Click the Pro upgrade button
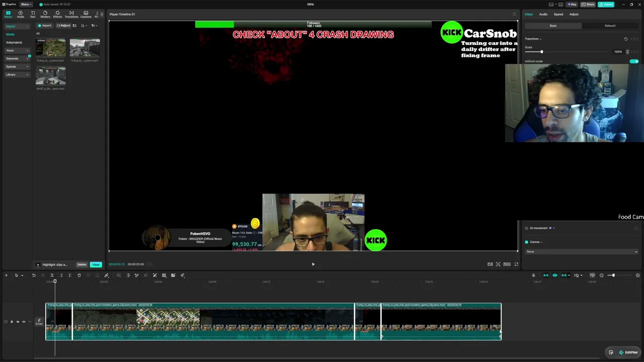Image resolution: width=644 pixels, height=362 pixels. point(572,5)
